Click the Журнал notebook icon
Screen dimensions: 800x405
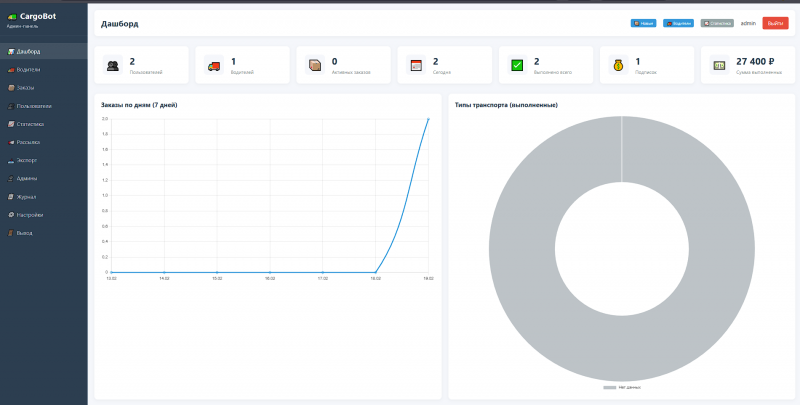[11, 197]
